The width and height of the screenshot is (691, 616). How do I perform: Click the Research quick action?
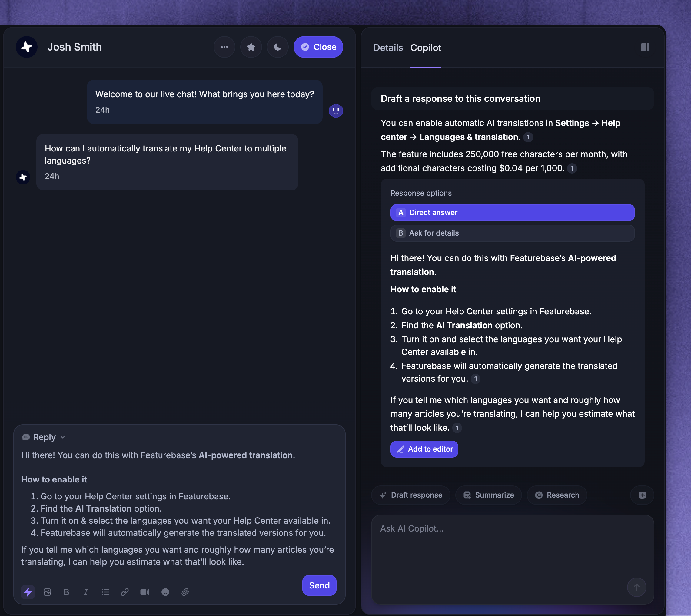click(x=556, y=495)
